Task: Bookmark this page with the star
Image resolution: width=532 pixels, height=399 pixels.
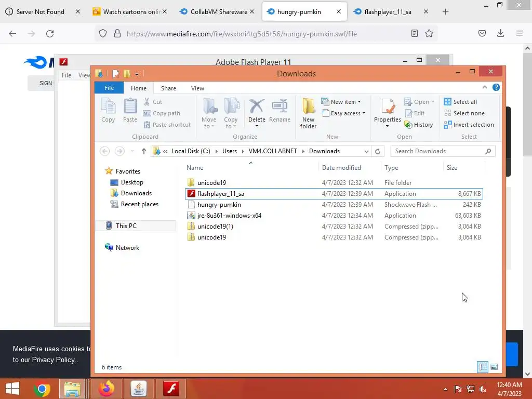Action: click(429, 34)
